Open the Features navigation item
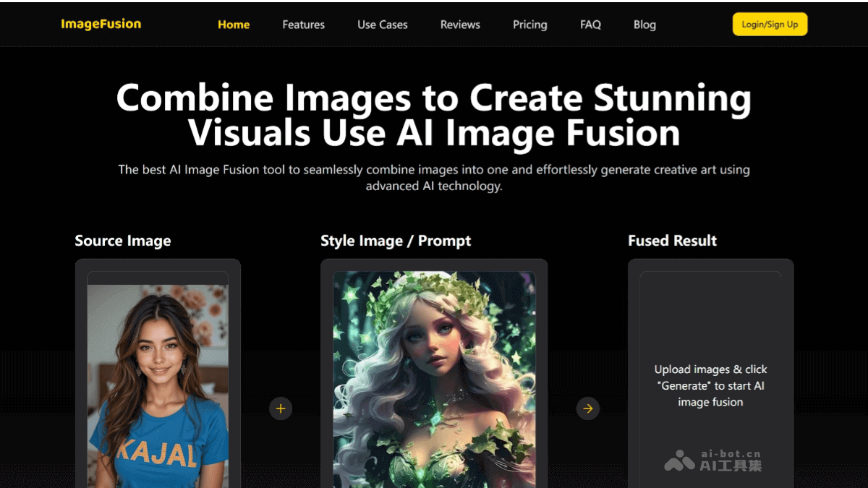This screenshot has height=488, width=868. (x=303, y=24)
